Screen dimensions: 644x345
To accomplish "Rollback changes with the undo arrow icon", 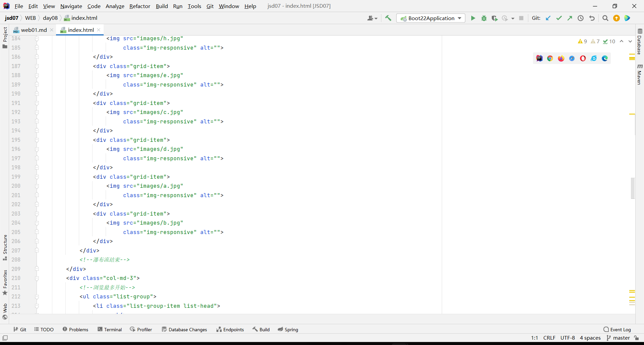I will click(x=592, y=18).
